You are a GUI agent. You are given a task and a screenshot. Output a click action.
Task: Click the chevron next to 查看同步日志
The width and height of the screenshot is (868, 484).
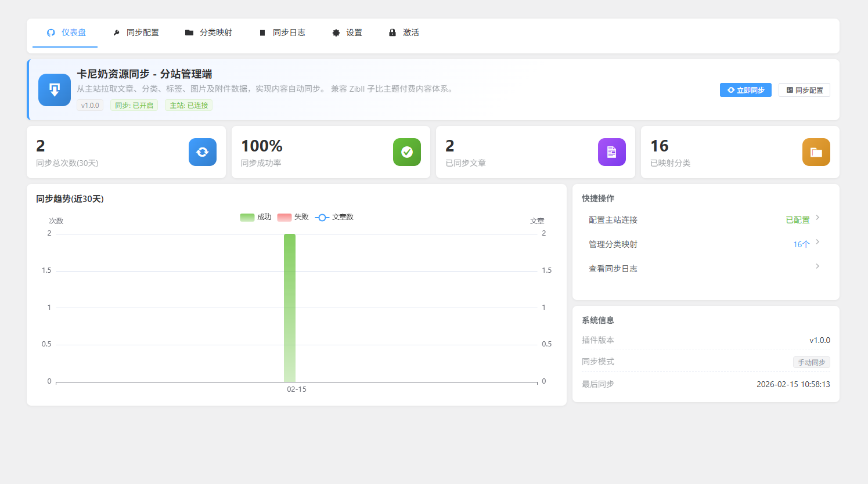817,266
